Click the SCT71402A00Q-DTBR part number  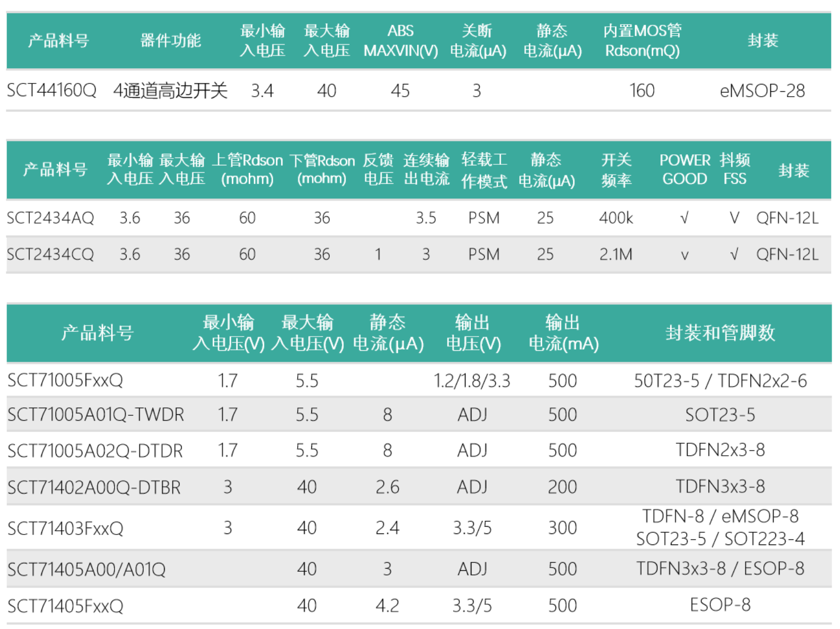pos(94,487)
